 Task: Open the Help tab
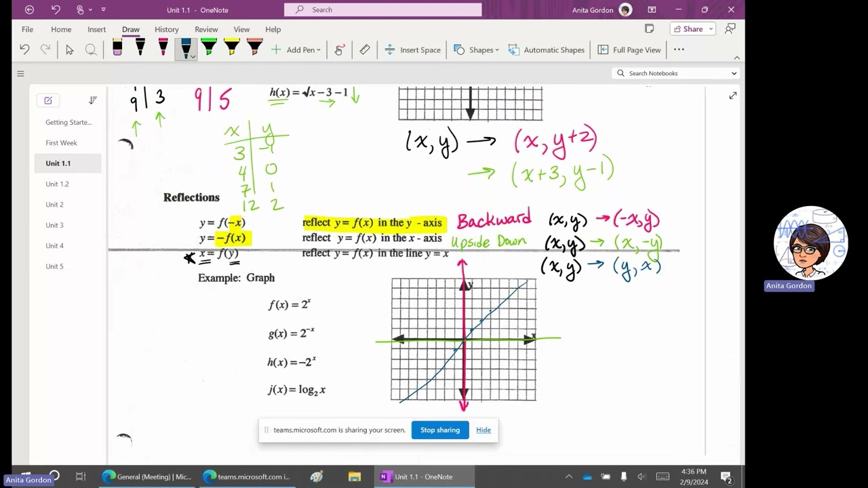273,29
